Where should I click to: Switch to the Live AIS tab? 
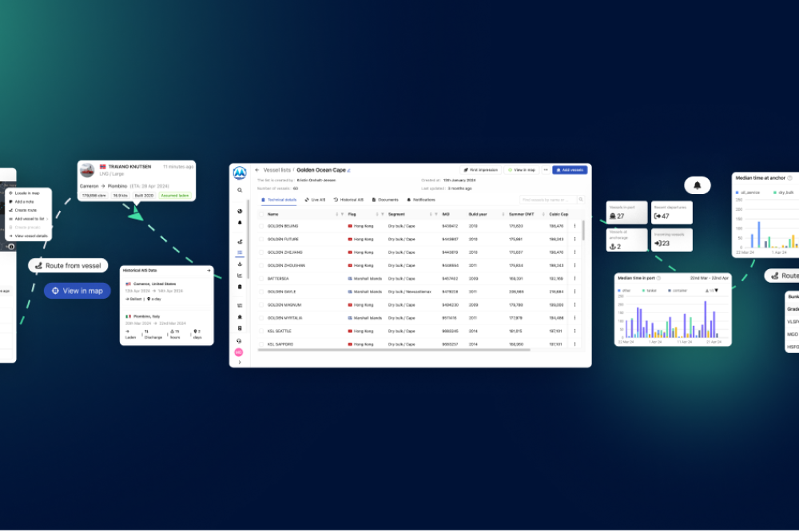[x=315, y=200]
